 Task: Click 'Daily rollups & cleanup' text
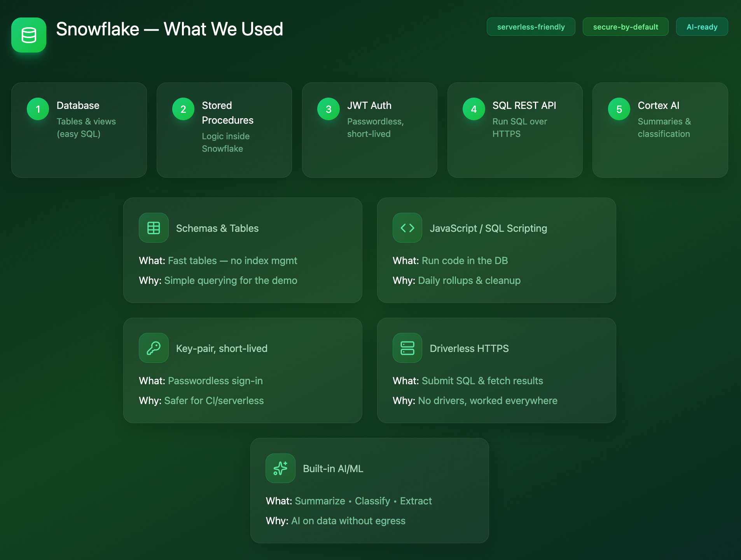469,280
